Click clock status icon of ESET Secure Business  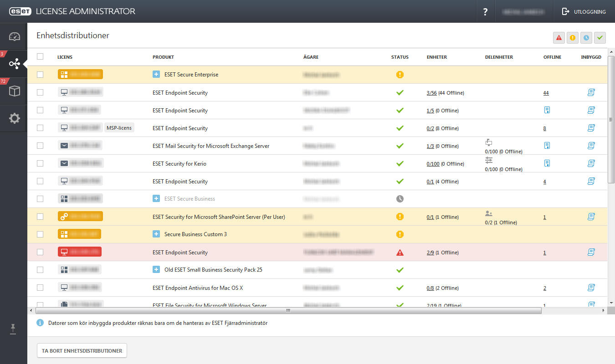pyautogui.click(x=400, y=199)
